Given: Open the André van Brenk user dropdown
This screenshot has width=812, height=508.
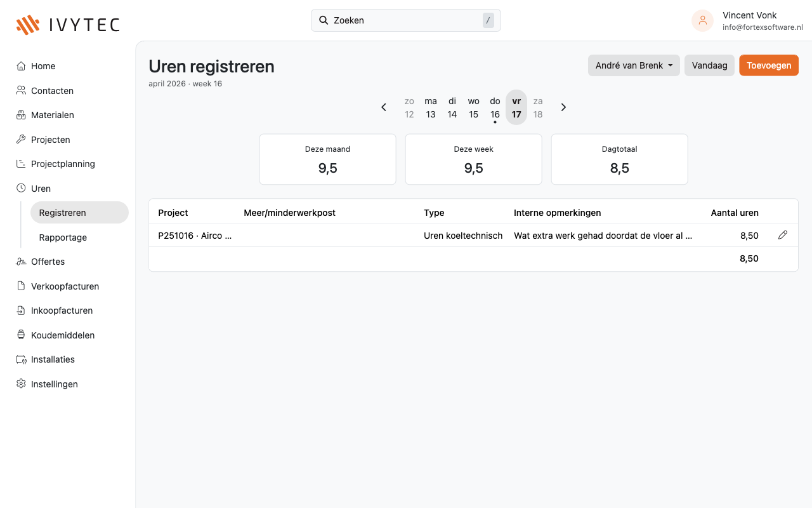Looking at the screenshot, I should click(x=633, y=65).
